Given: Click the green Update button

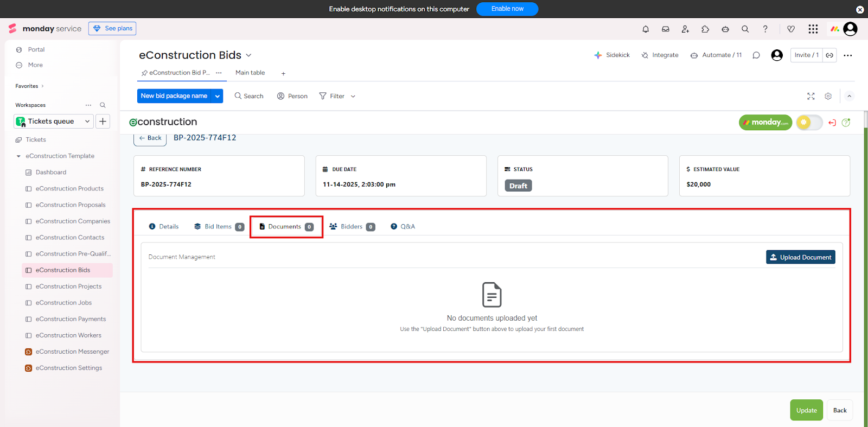Looking at the screenshot, I should point(806,410).
